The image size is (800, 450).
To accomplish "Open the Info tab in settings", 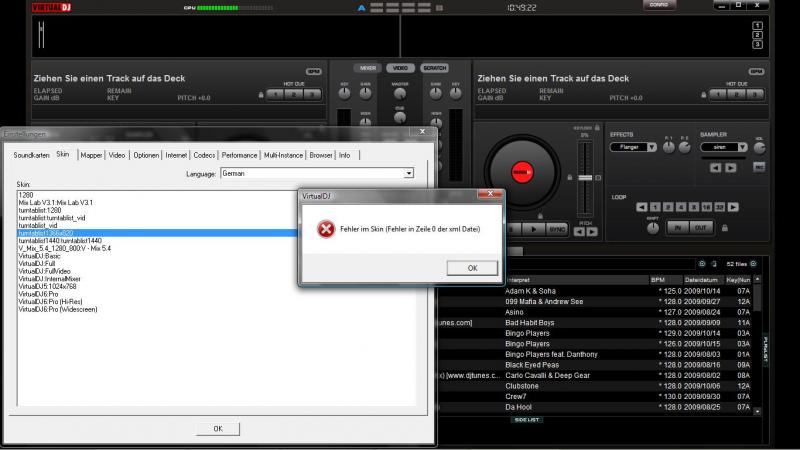I will click(345, 155).
